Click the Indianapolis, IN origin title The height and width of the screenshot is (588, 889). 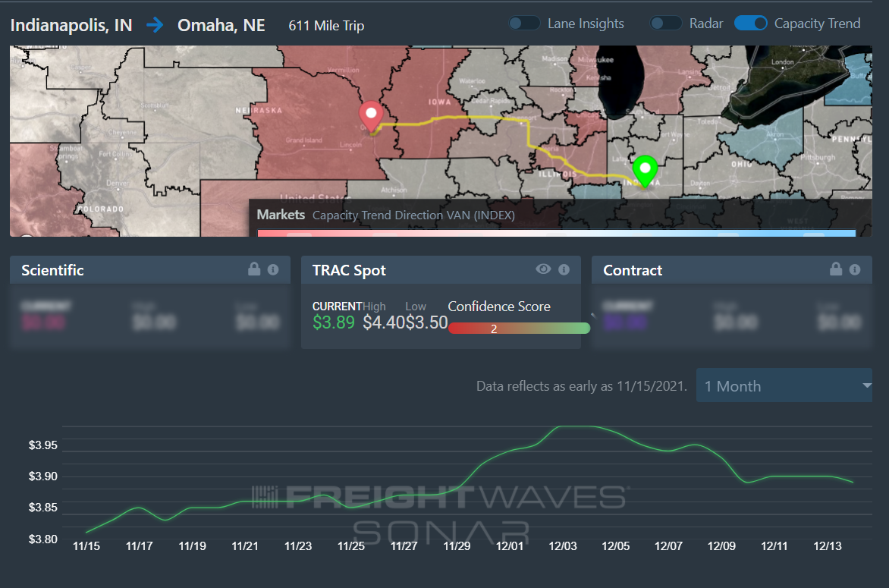pyautogui.click(x=71, y=26)
